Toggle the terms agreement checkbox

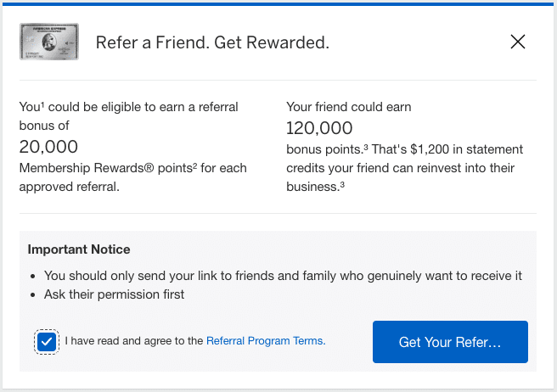click(x=47, y=341)
